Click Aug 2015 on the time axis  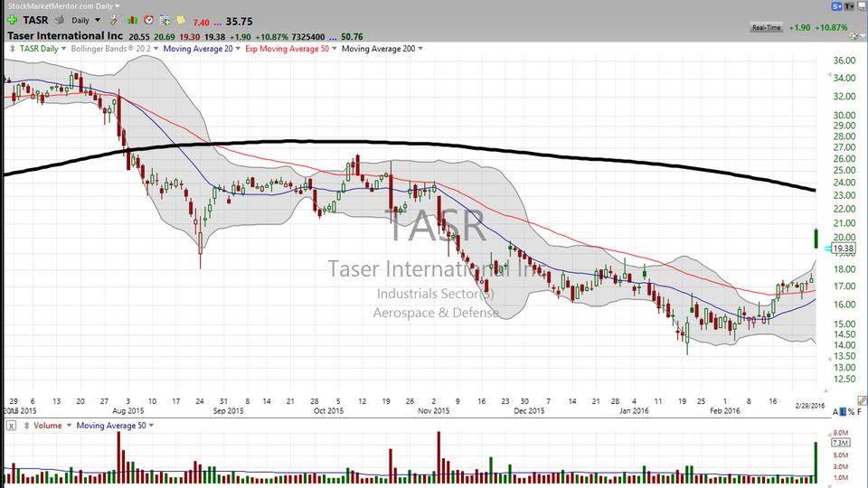point(127,411)
